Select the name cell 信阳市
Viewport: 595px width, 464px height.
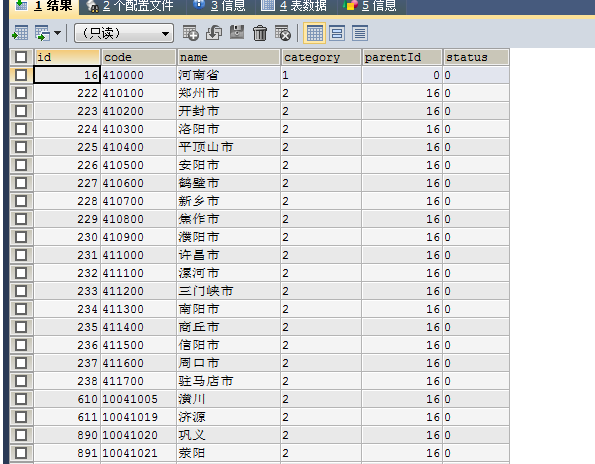pos(228,345)
